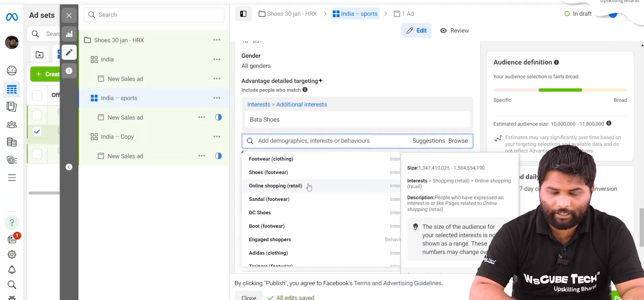Open more options for India ad set
Screen dimensions: 644x300
pos(217,59)
